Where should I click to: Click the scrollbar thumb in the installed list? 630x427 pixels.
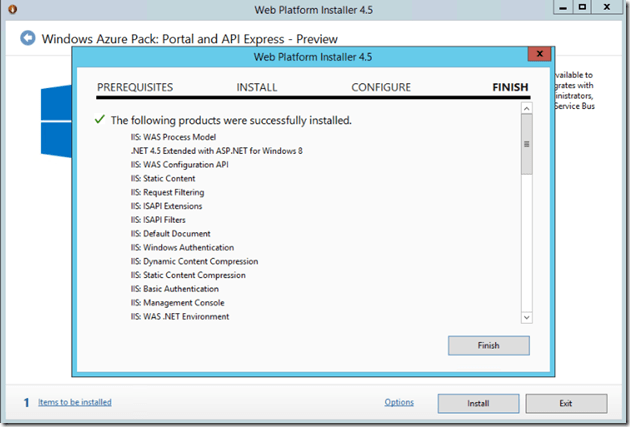coord(525,143)
